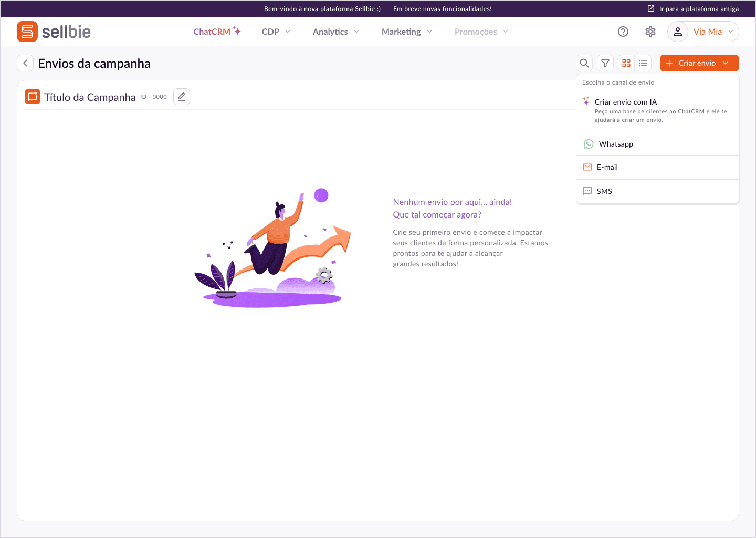Screen dimensions: 756x538
Task: Click the Sellbie logo
Action: [54, 32]
